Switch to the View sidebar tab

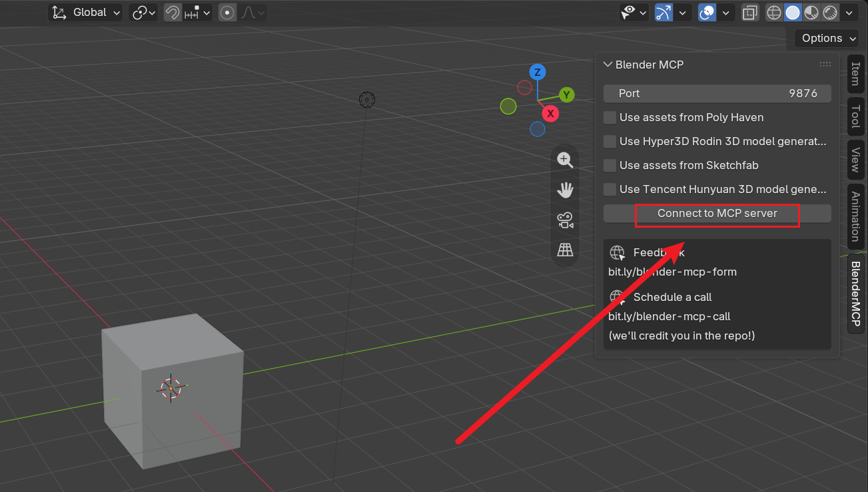(855, 160)
